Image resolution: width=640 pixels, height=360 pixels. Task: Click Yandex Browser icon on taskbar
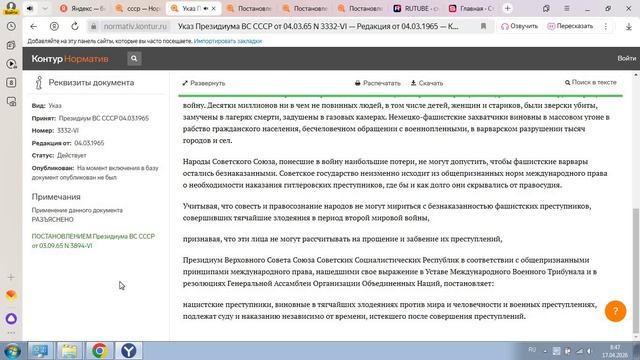point(129,351)
